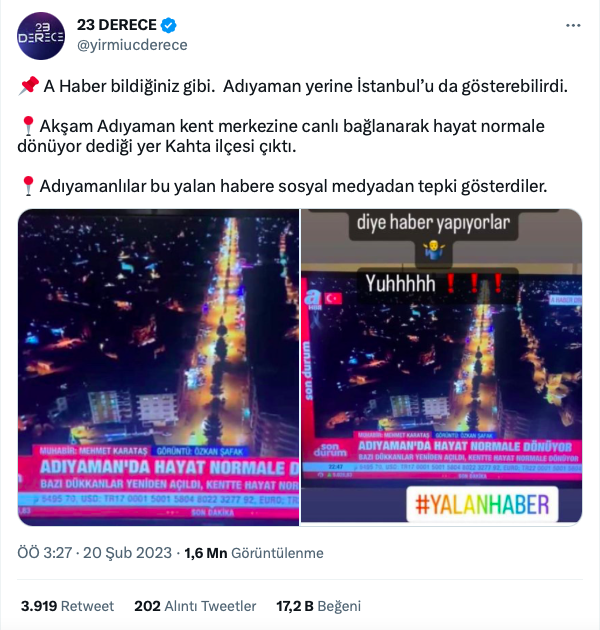This screenshot has width=600, height=630.
Task: Click the 20 Şub 2023 date
Action: (x=127, y=553)
